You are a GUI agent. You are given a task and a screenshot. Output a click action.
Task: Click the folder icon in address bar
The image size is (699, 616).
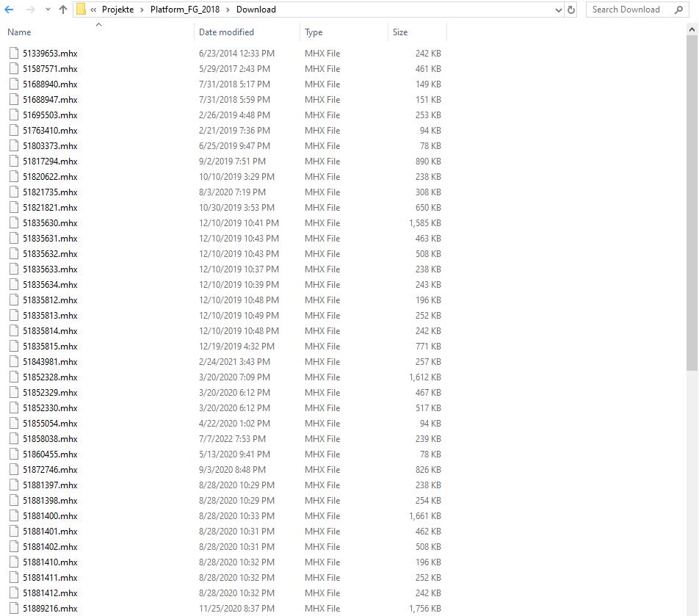pos(81,10)
